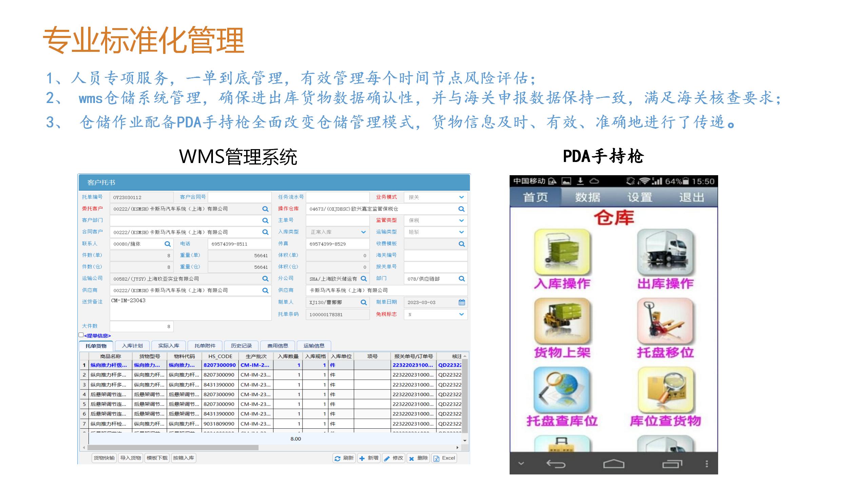This screenshot has width=868, height=488.
Task: Select the PDA 退出 tab
Action: click(x=692, y=197)
